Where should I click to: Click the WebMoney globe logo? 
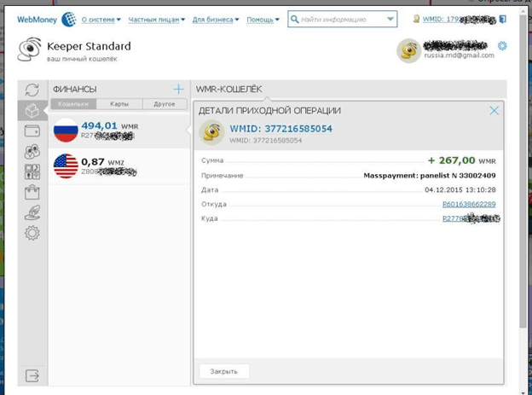[x=69, y=20]
